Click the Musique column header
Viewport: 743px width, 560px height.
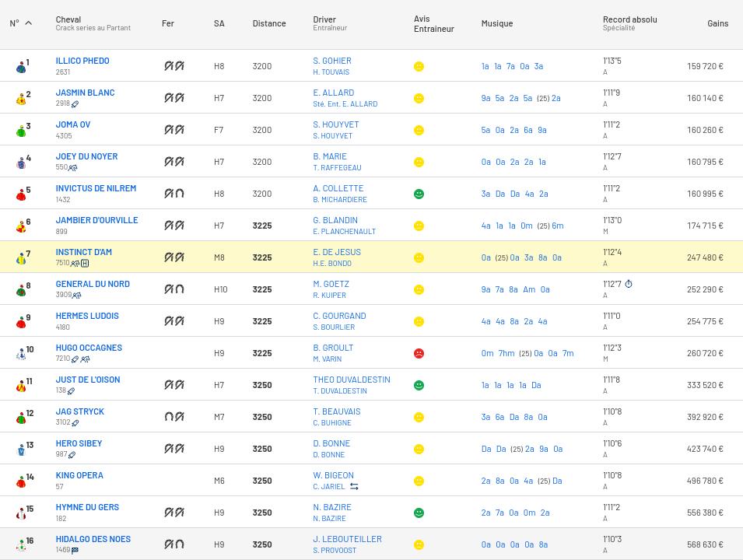[497, 23]
